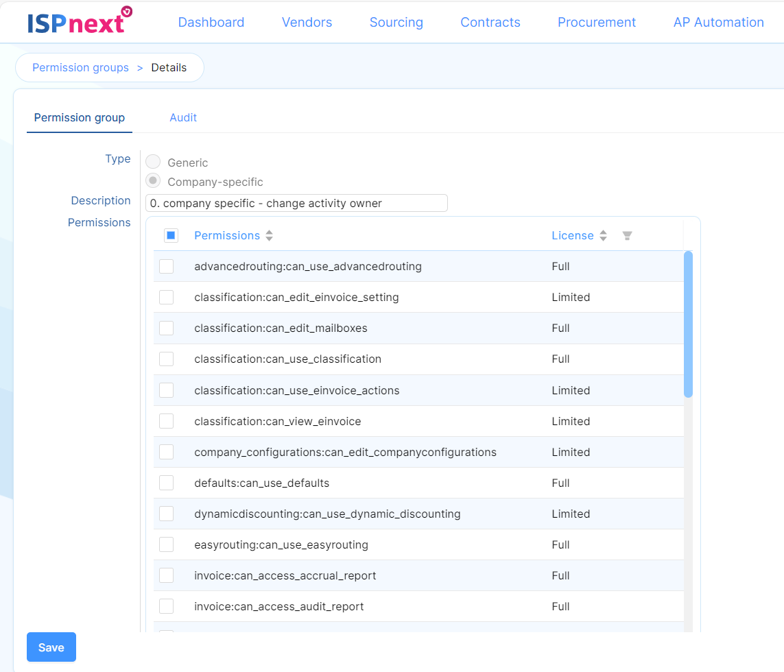Open the Vendors menu
The image size is (784, 672).
(x=307, y=22)
